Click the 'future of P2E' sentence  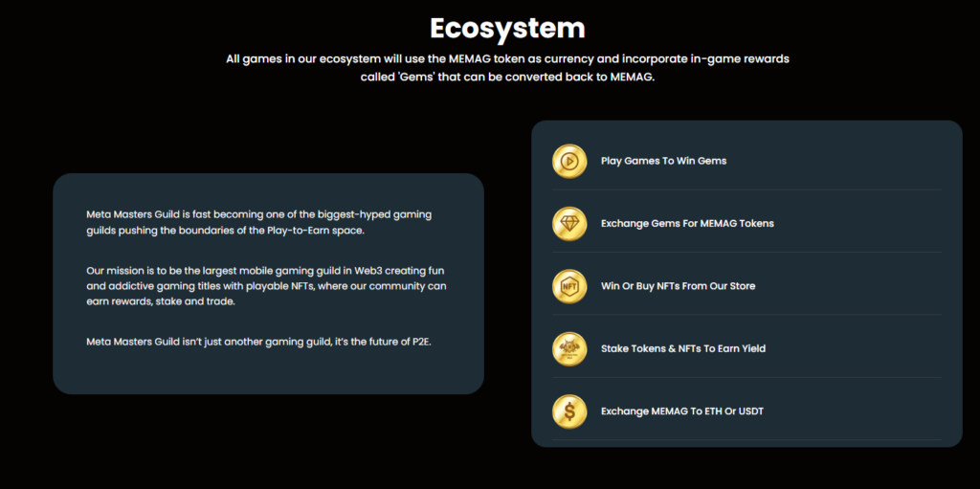(x=262, y=342)
